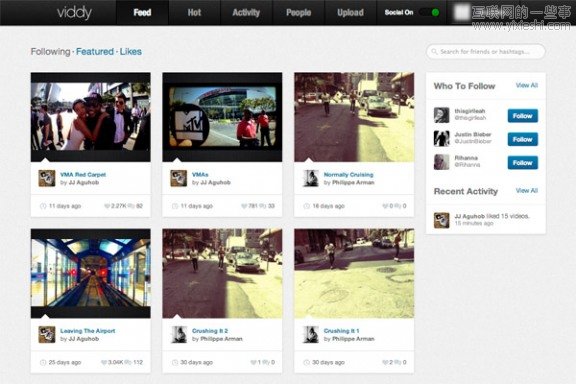Open JJ Aguhob name in Recent Activity
Image resolution: width=576 pixels, height=384 pixels.
(x=470, y=216)
